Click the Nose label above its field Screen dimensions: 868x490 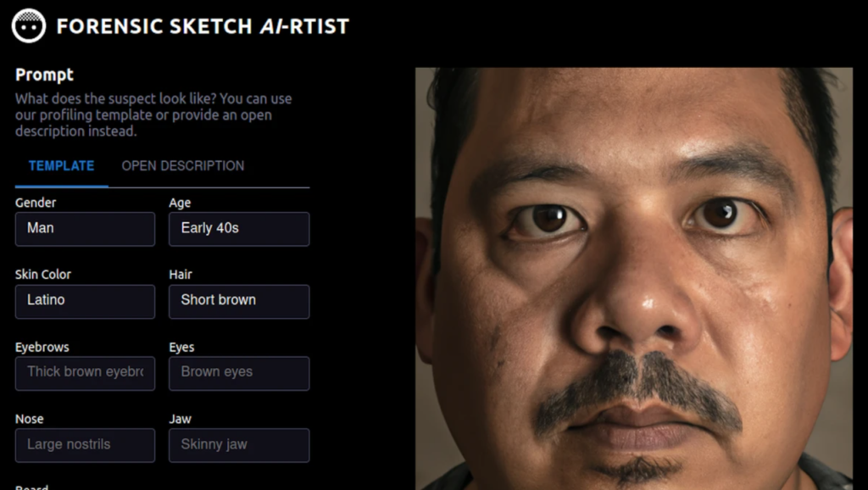[x=30, y=419]
